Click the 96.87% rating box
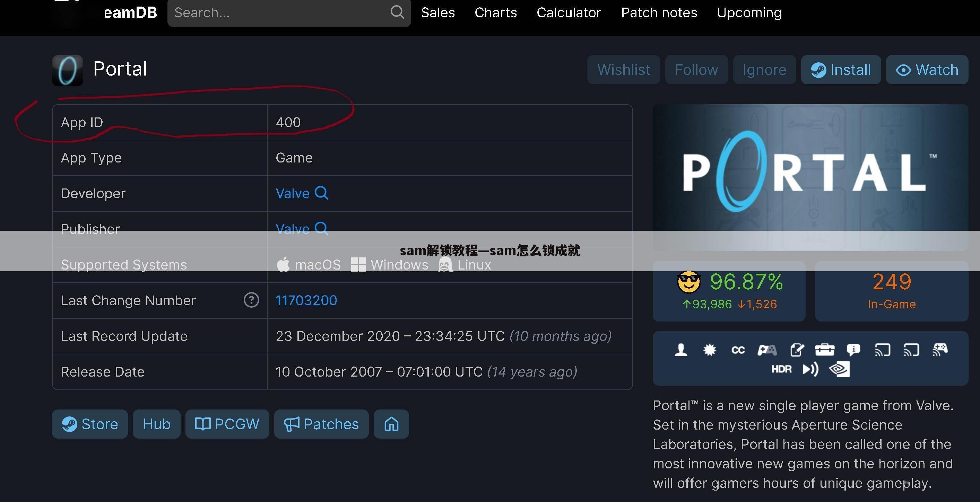This screenshot has width=980, height=502. 729,291
